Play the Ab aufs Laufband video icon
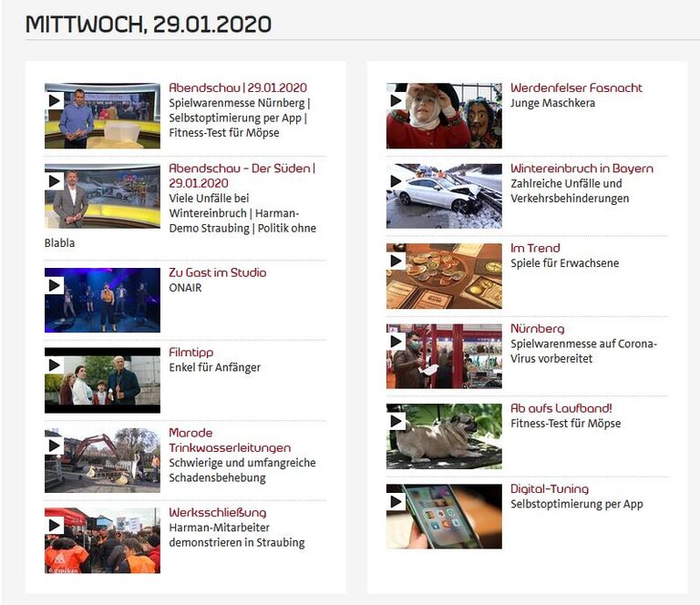This screenshot has width=700, height=605. tap(396, 421)
